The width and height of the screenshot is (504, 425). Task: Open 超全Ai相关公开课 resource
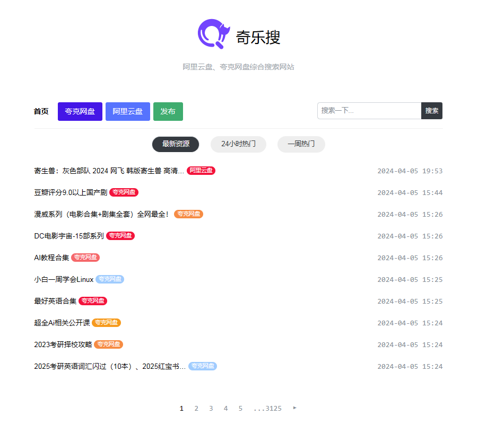62,323
